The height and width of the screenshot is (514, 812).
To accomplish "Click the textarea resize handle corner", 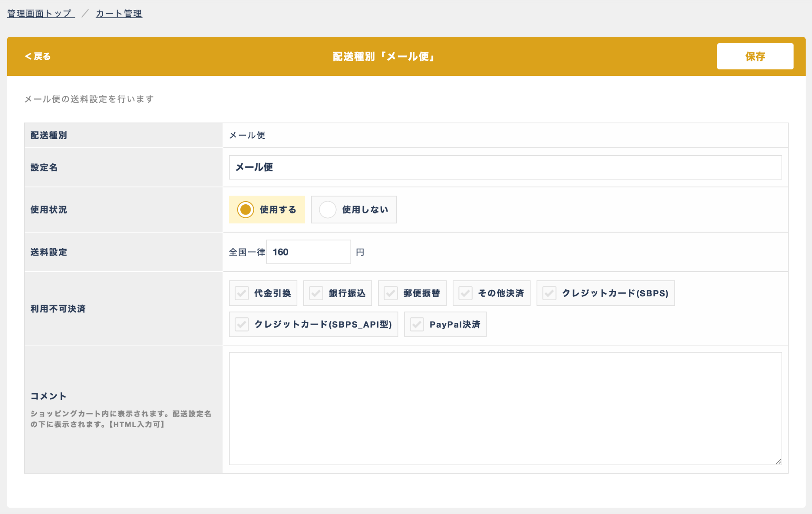I will (778, 461).
